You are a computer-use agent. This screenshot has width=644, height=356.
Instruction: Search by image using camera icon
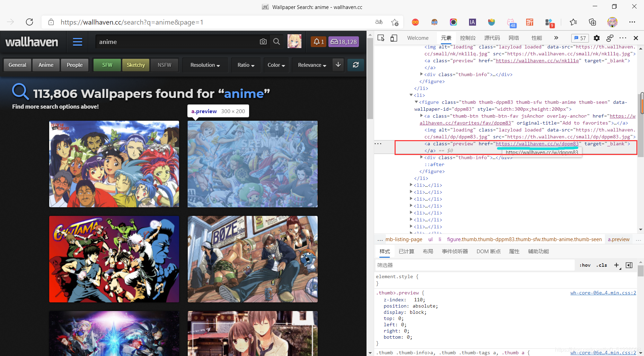tap(263, 42)
